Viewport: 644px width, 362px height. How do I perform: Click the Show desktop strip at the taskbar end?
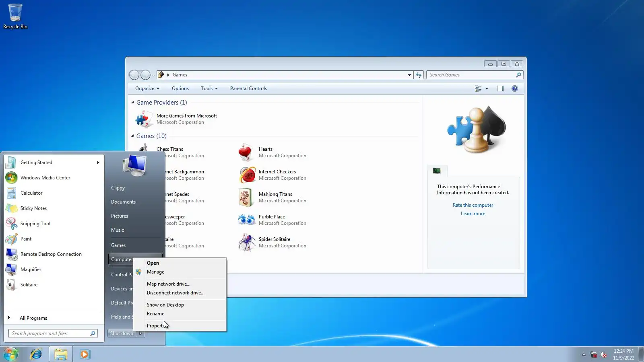[x=641, y=354]
